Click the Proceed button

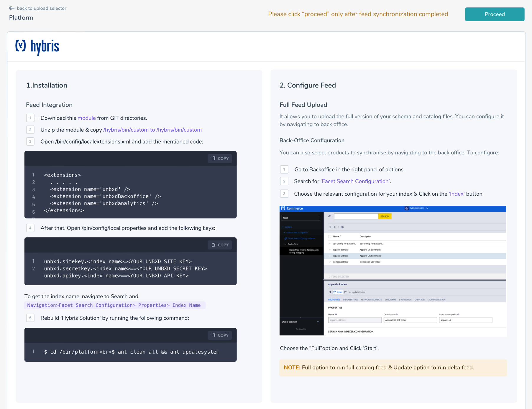(495, 14)
